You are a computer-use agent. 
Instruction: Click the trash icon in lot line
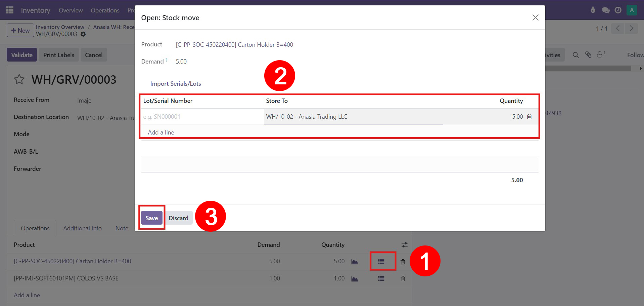(530, 117)
